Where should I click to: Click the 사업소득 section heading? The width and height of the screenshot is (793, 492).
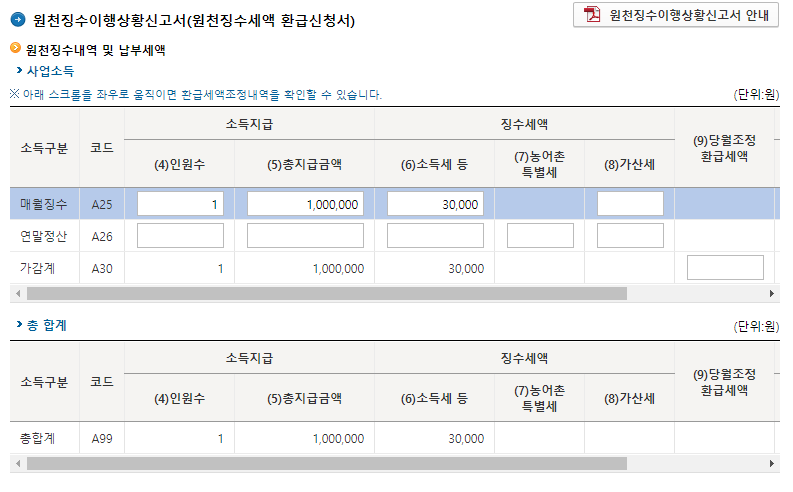pos(50,71)
